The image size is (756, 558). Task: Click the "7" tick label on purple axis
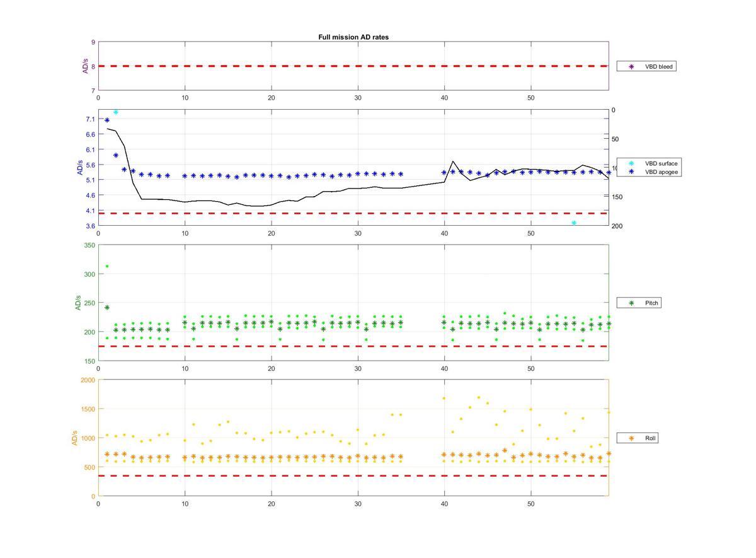pos(93,91)
